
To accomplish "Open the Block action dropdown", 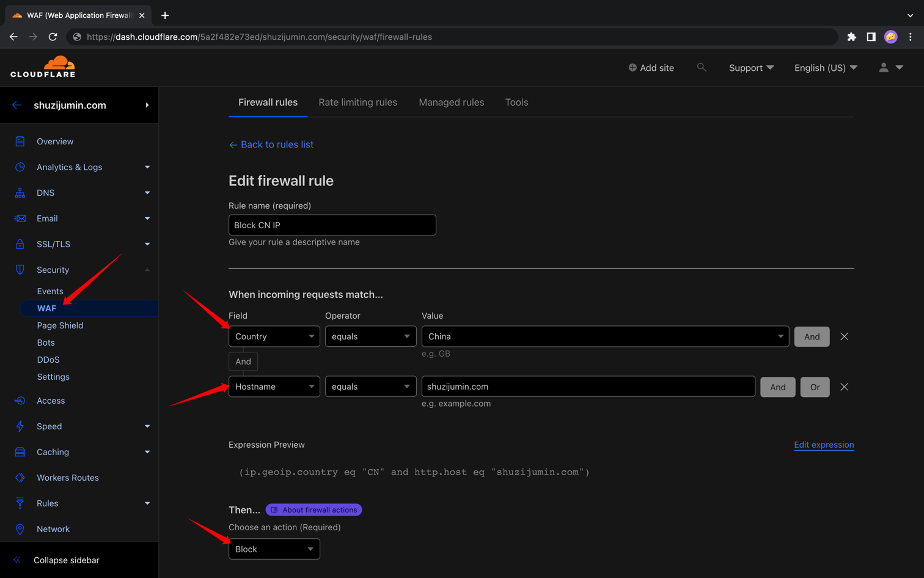I will click(x=274, y=549).
